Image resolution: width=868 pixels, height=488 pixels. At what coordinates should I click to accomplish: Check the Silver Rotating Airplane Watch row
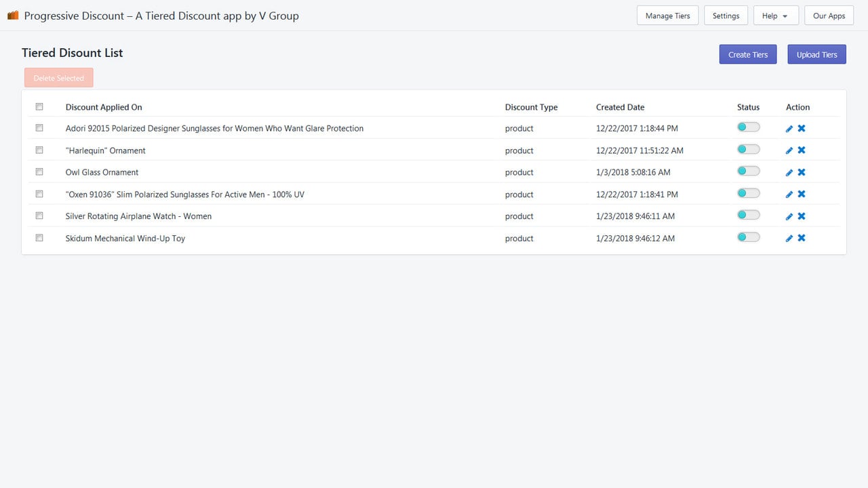[x=39, y=216]
